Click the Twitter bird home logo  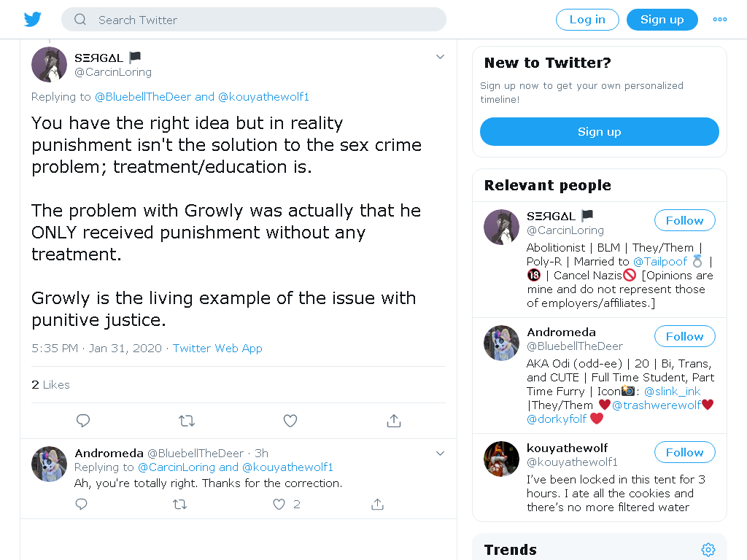tap(32, 20)
